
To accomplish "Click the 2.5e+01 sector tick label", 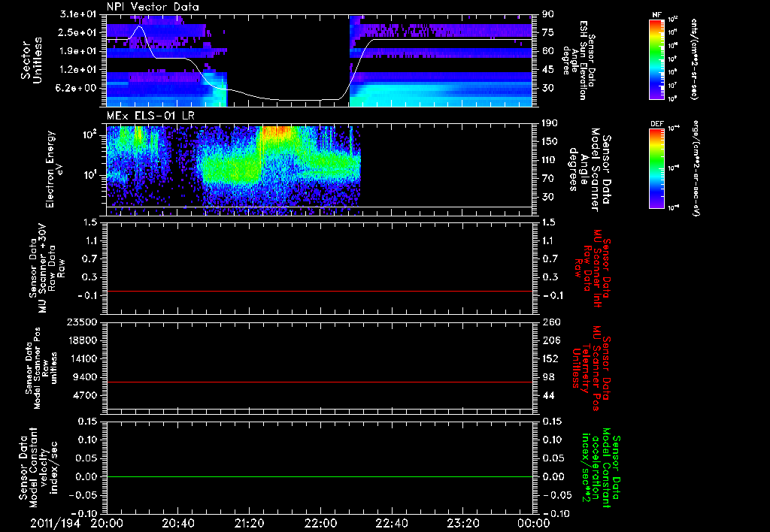I will point(78,32).
